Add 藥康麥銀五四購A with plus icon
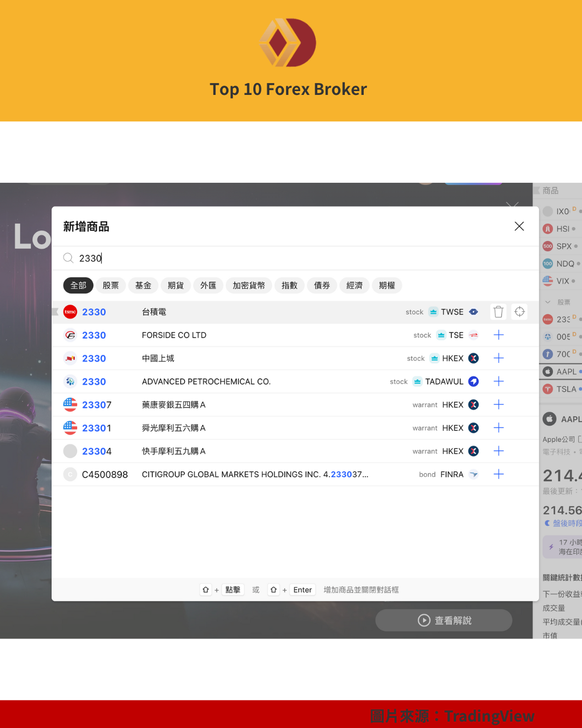Screen dimensions: 582x728 (499, 404)
